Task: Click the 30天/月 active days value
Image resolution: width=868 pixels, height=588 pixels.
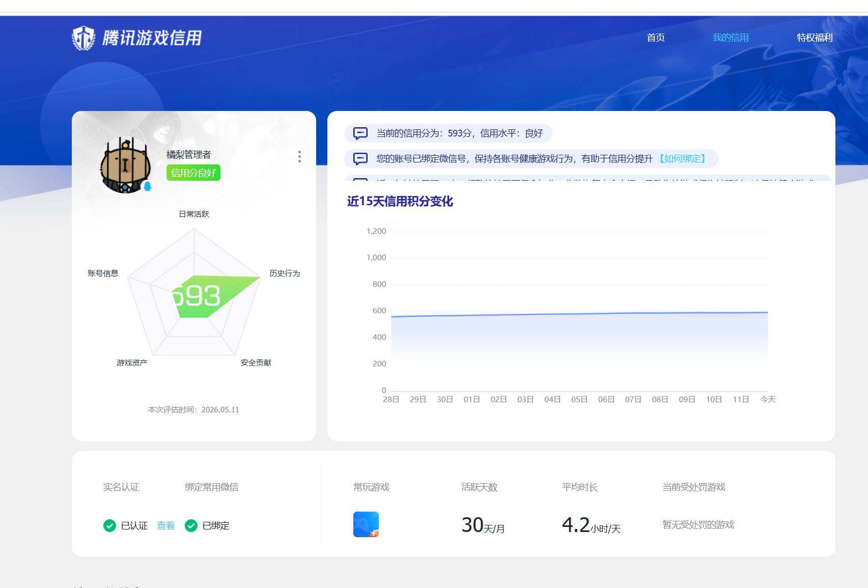Action: (483, 525)
